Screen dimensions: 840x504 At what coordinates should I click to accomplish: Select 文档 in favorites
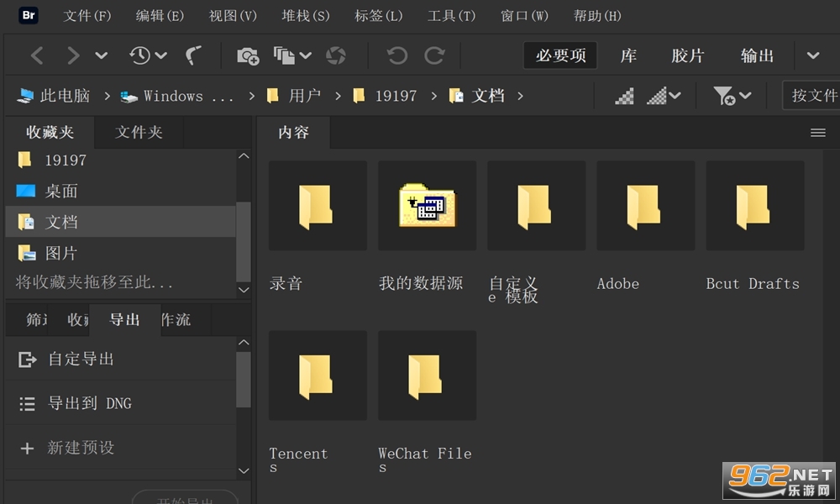click(120, 222)
